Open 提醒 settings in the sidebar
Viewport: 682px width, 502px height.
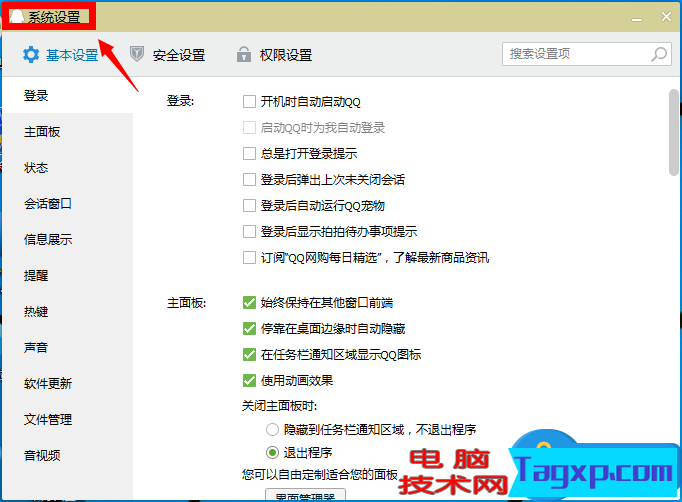coord(67,275)
